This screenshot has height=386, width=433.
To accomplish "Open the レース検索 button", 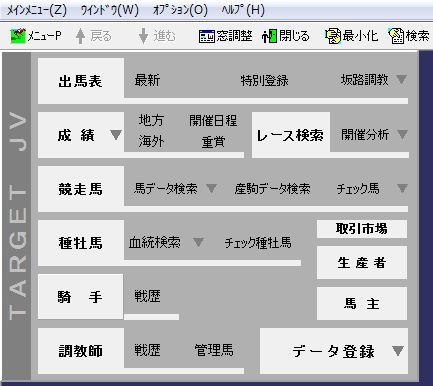I will click(291, 135).
